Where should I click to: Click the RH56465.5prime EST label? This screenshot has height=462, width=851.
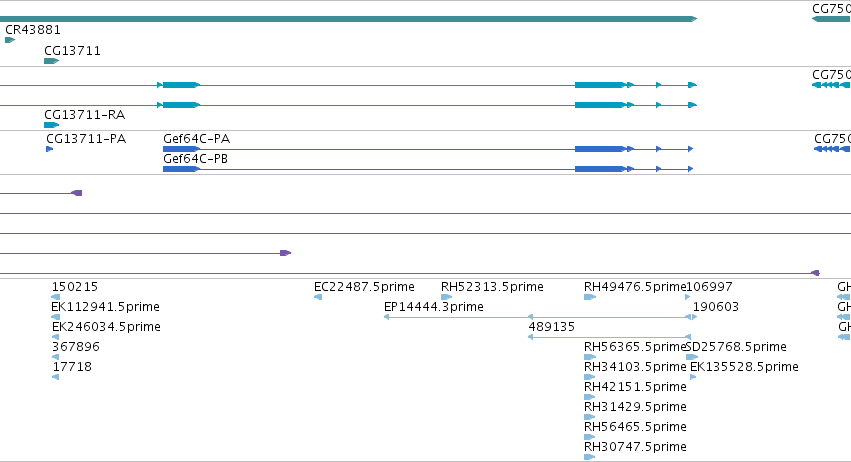tap(635, 427)
